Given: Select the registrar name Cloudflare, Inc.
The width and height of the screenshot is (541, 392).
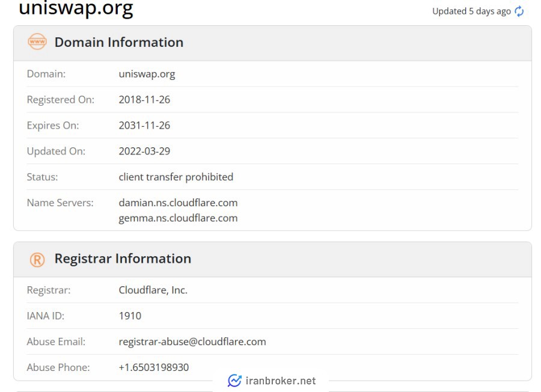Looking at the screenshot, I should point(153,290).
